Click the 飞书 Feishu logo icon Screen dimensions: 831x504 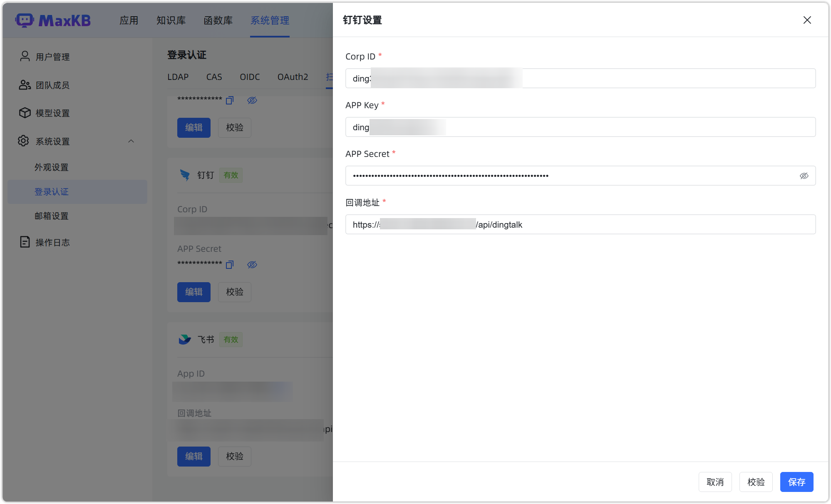click(x=184, y=339)
